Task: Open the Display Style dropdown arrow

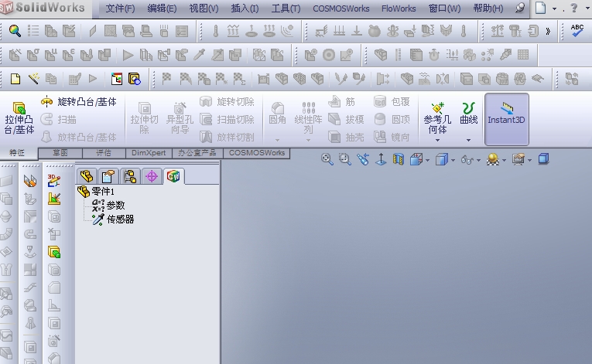Action: click(x=453, y=160)
